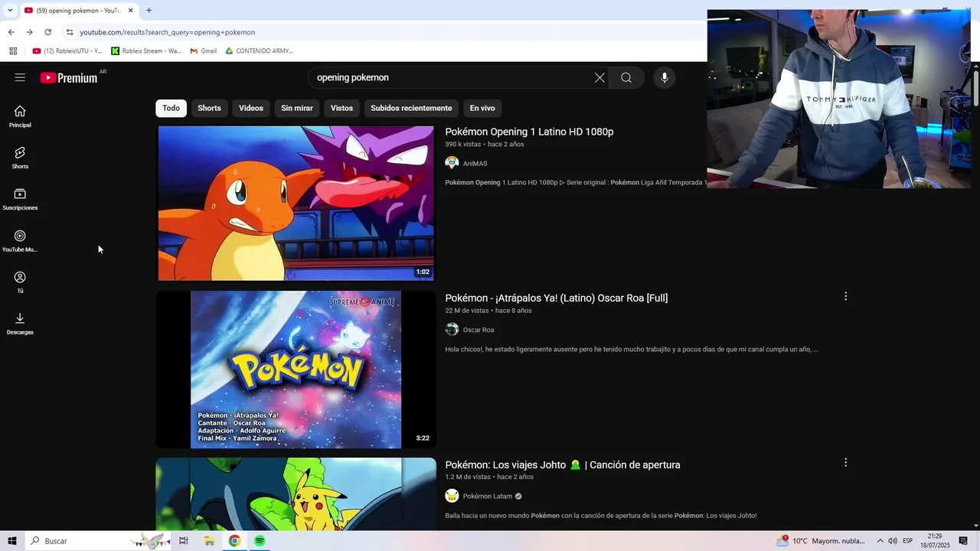Screen dimensions: 980x551
Task: Go to Principal home in sidebar
Action: click(x=20, y=116)
